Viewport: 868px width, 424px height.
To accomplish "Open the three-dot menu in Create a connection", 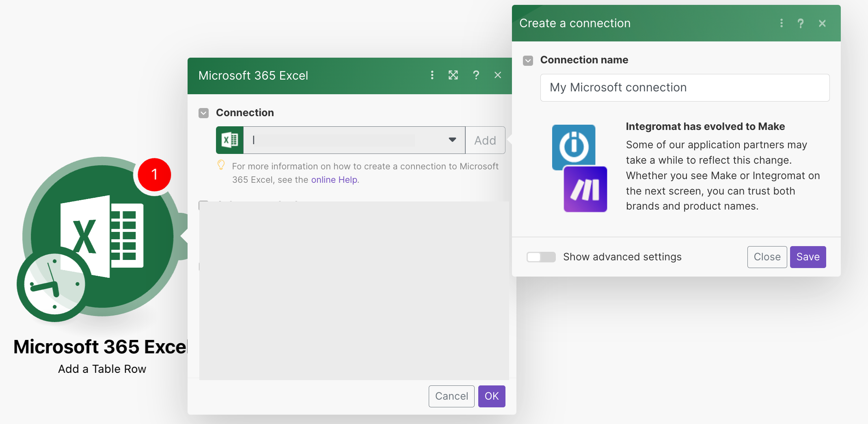I will [x=781, y=23].
